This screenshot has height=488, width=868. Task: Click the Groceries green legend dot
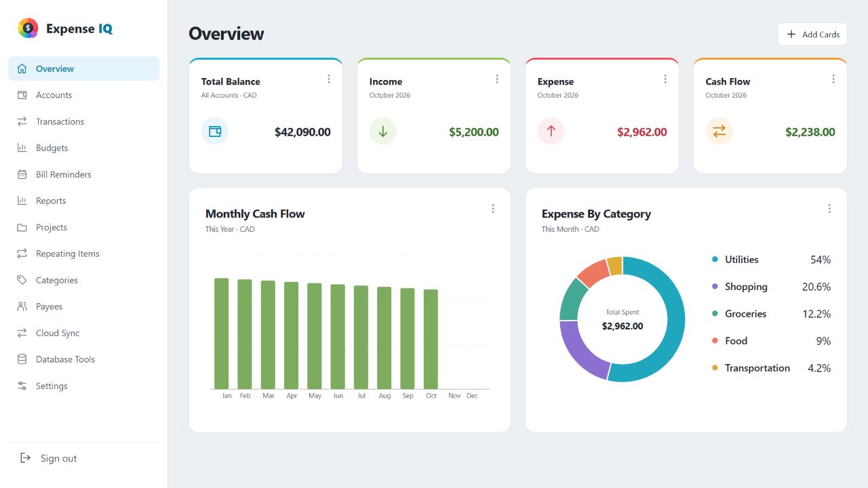coord(715,314)
